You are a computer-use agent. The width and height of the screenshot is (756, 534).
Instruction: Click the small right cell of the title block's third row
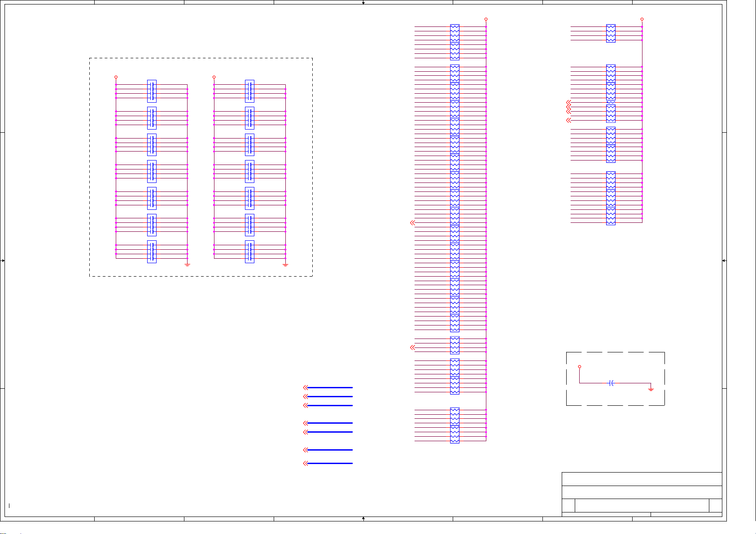coord(716,505)
